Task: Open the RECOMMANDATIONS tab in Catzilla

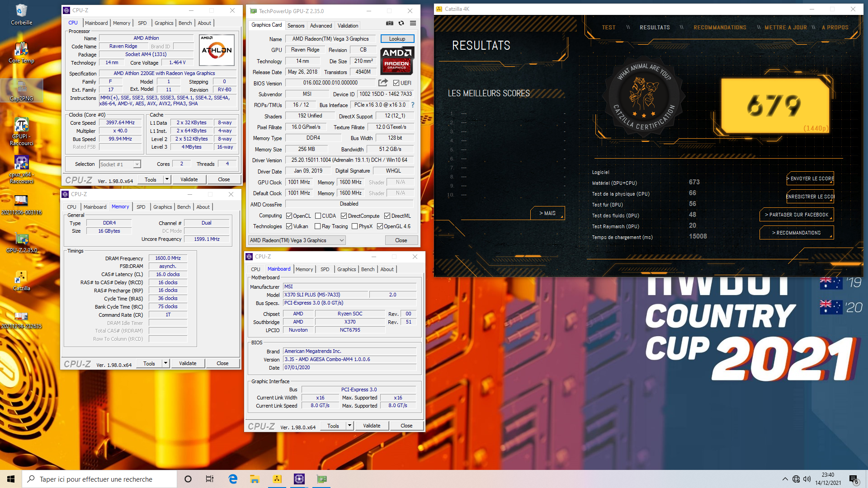Action: pyautogui.click(x=720, y=28)
